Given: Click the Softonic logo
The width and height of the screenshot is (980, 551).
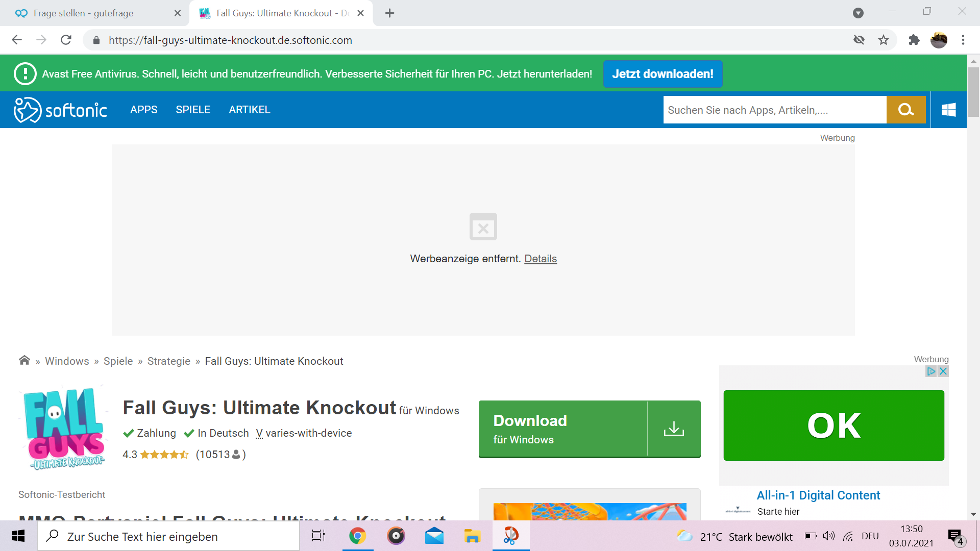Looking at the screenshot, I should [60, 110].
